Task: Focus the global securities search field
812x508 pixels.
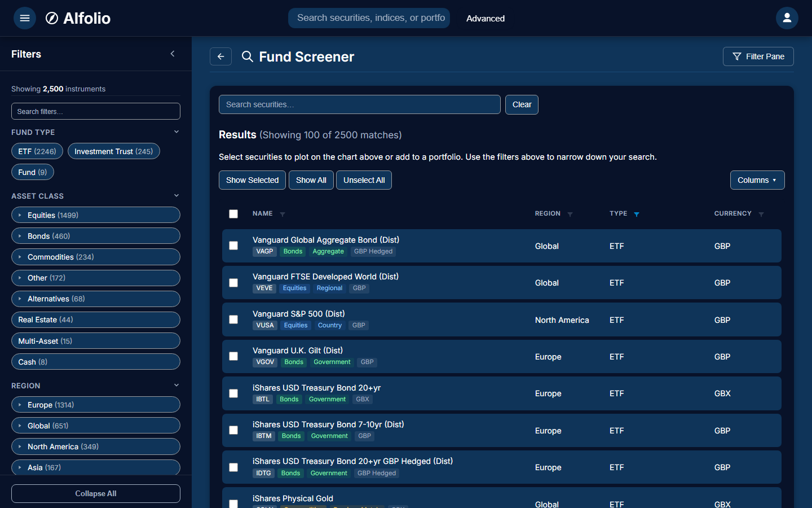Action: [369, 18]
